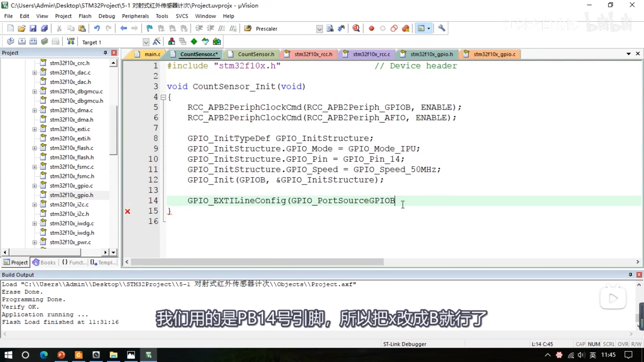The height and width of the screenshot is (362, 644).
Task: Select stm32f10x_gpio.c in project tree
Action: click(71, 186)
